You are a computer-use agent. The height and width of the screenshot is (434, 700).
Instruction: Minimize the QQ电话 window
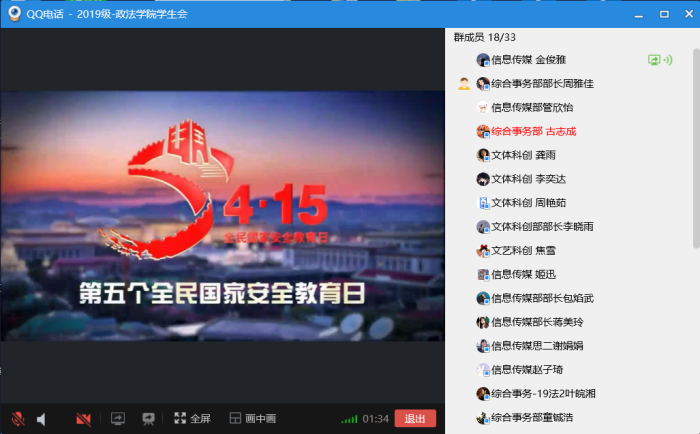(x=639, y=14)
